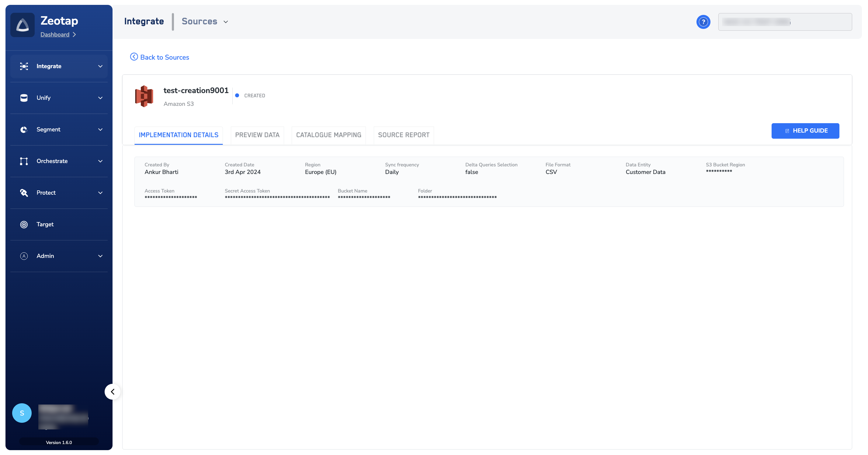
Task: Click the Integrate sidebar icon
Action: click(24, 66)
